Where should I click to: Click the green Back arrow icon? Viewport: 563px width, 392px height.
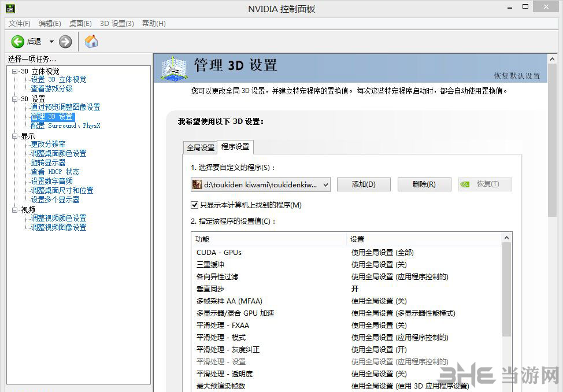17,42
